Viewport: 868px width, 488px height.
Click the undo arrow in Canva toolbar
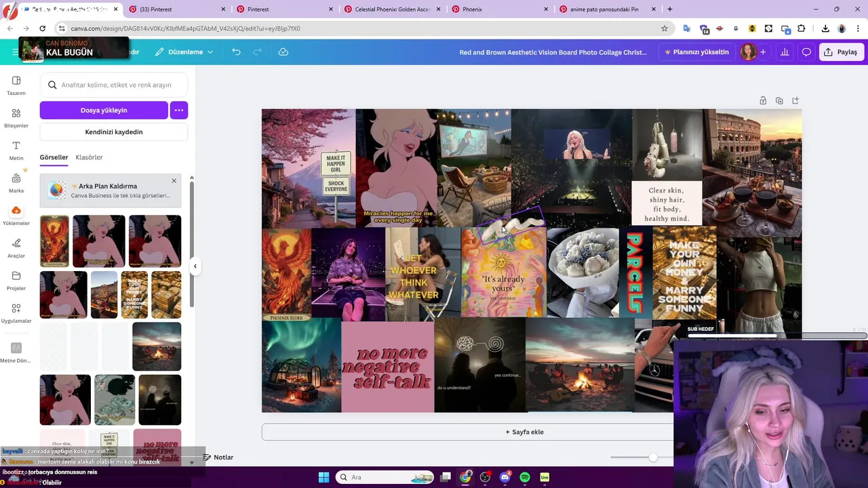(236, 52)
